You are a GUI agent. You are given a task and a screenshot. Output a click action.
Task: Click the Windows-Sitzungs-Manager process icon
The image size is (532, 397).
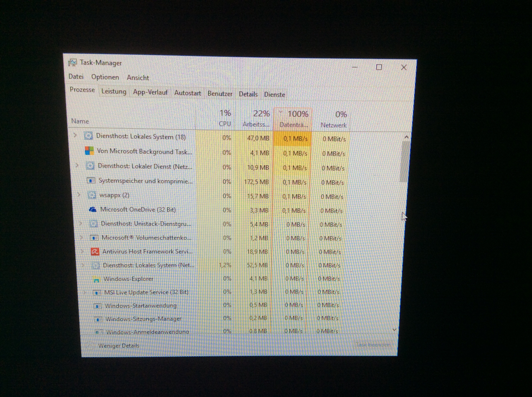tap(98, 319)
